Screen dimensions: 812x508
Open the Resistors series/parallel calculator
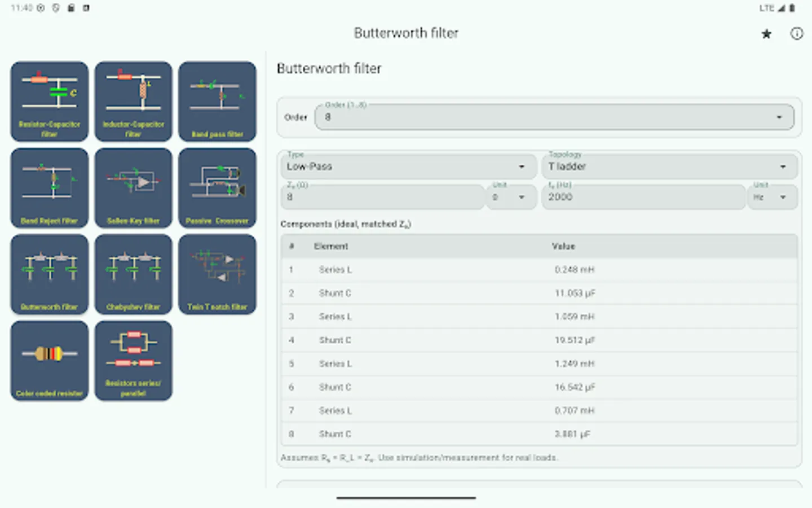pyautogui.click(x=133, y=361)
